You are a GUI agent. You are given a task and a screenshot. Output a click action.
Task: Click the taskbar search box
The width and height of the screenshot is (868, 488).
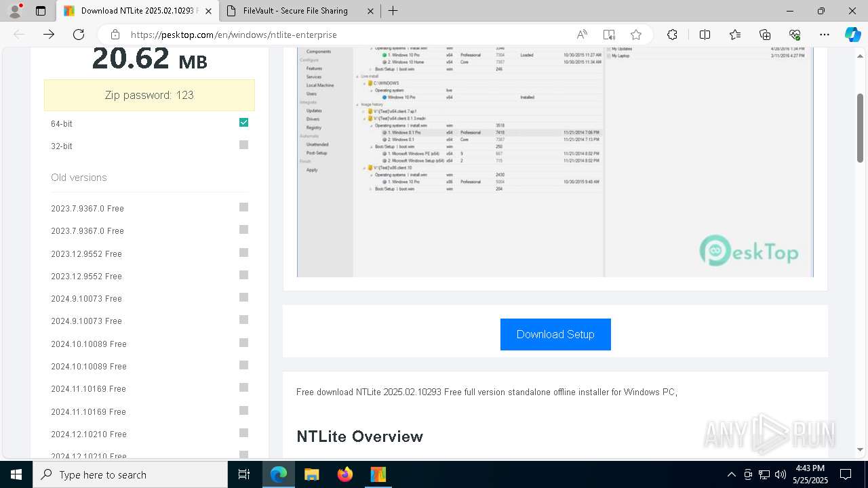click(130, 474)
